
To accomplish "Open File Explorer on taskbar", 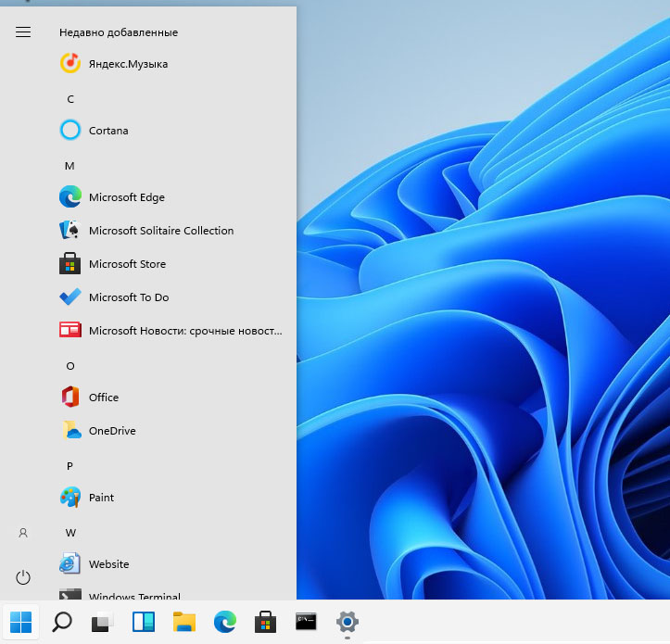I will (x=184, y=622).
